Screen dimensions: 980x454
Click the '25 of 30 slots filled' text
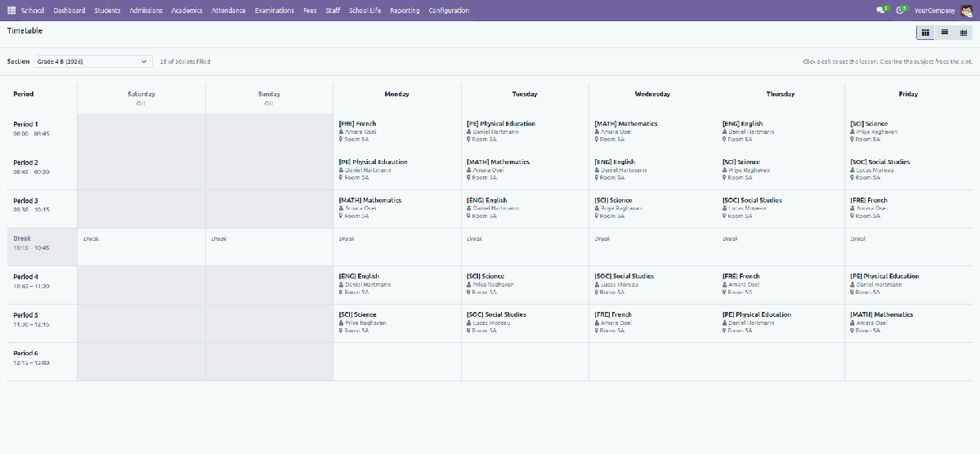click(185, 62)
